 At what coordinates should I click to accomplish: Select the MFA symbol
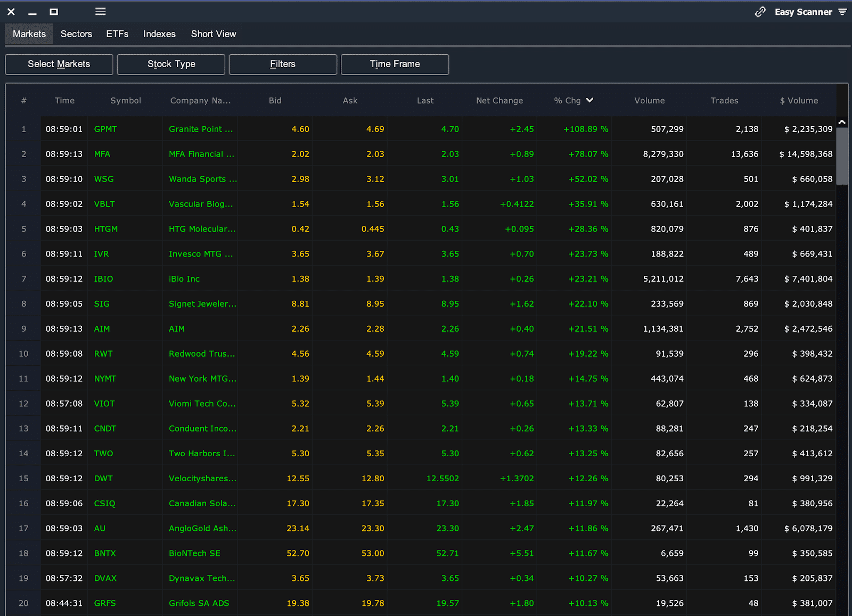tap(102, 154)
